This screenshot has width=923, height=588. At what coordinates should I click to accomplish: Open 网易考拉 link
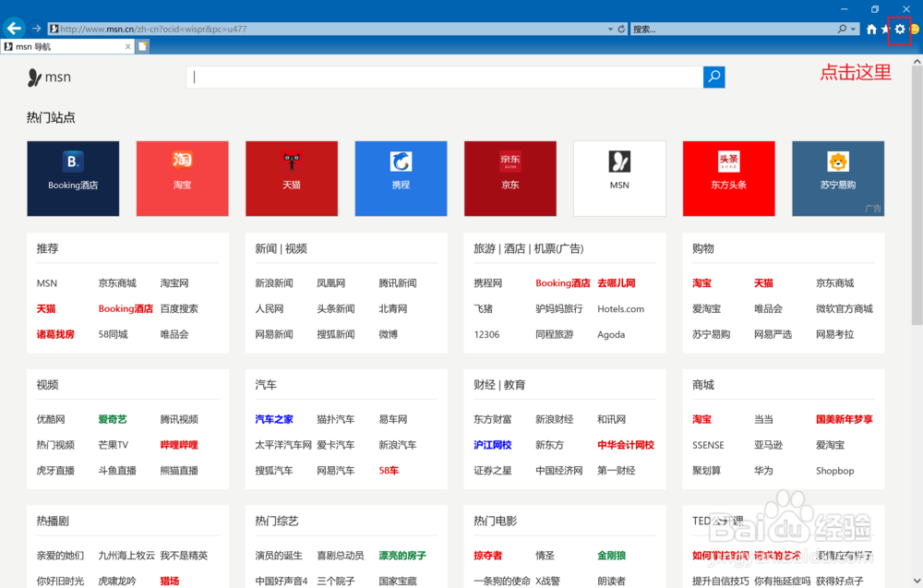[834, 334]
